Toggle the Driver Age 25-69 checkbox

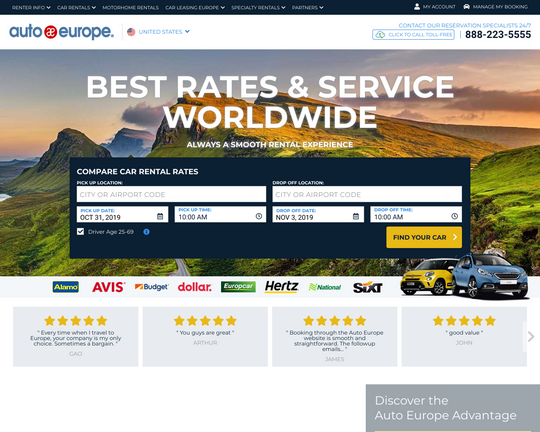(80, 232)
